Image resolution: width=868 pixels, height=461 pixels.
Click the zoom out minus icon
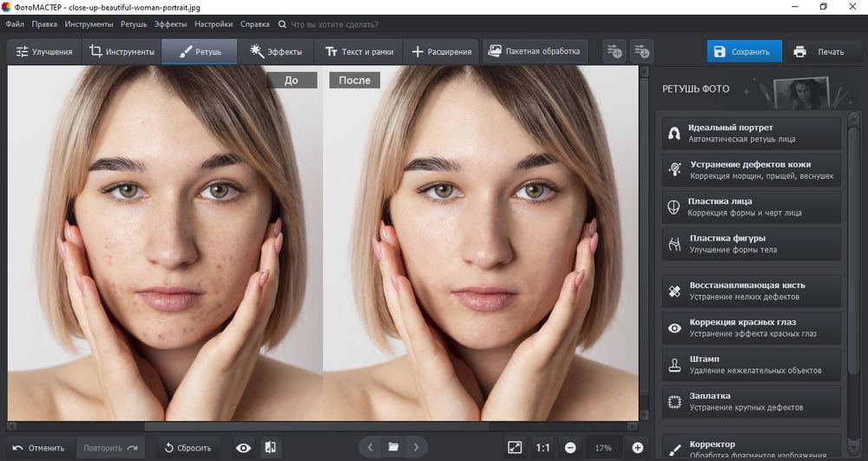coord(570,448)
